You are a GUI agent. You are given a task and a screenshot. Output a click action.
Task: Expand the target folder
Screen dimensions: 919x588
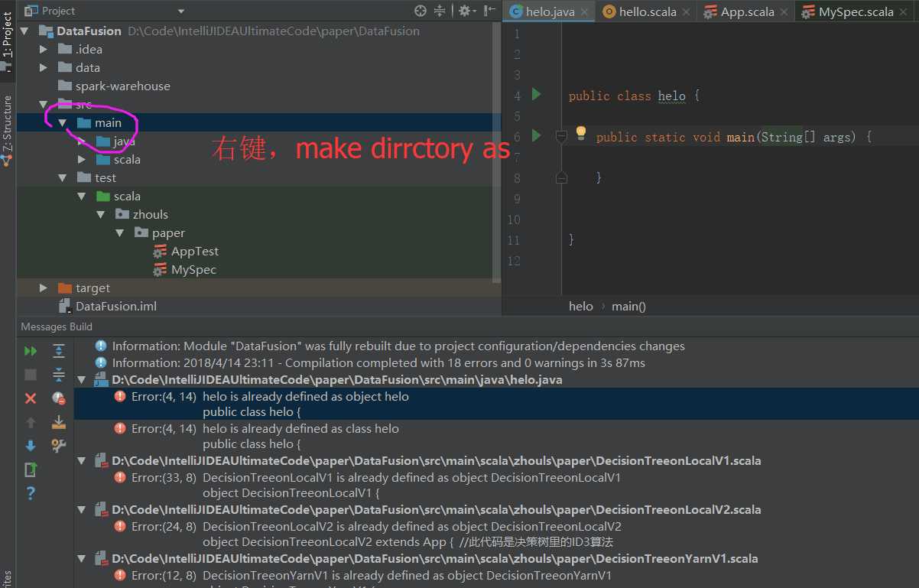[44, 288]
